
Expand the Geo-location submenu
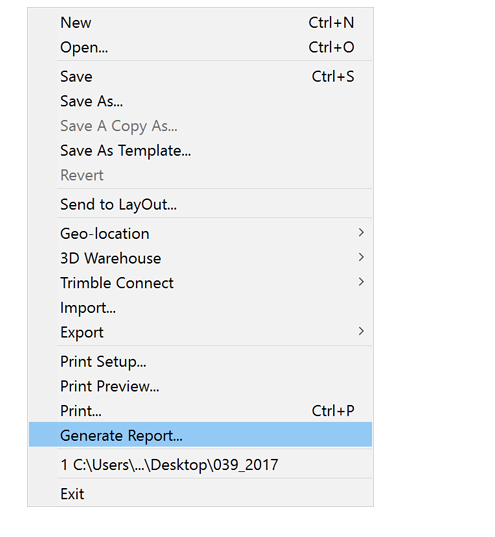(x=200, y=234)
